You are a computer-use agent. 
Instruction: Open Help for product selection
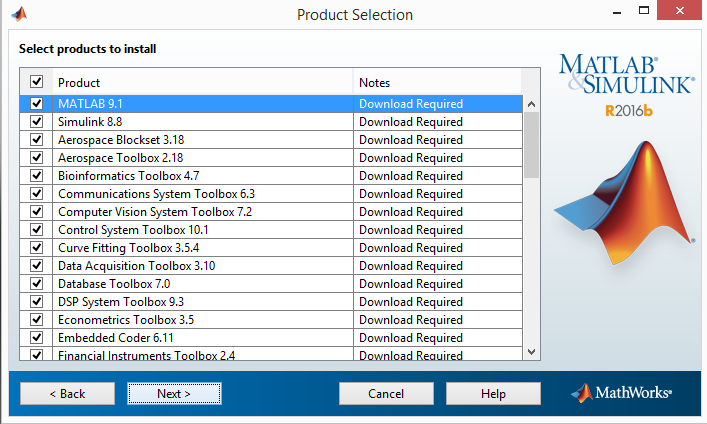[x=493, y=393]
